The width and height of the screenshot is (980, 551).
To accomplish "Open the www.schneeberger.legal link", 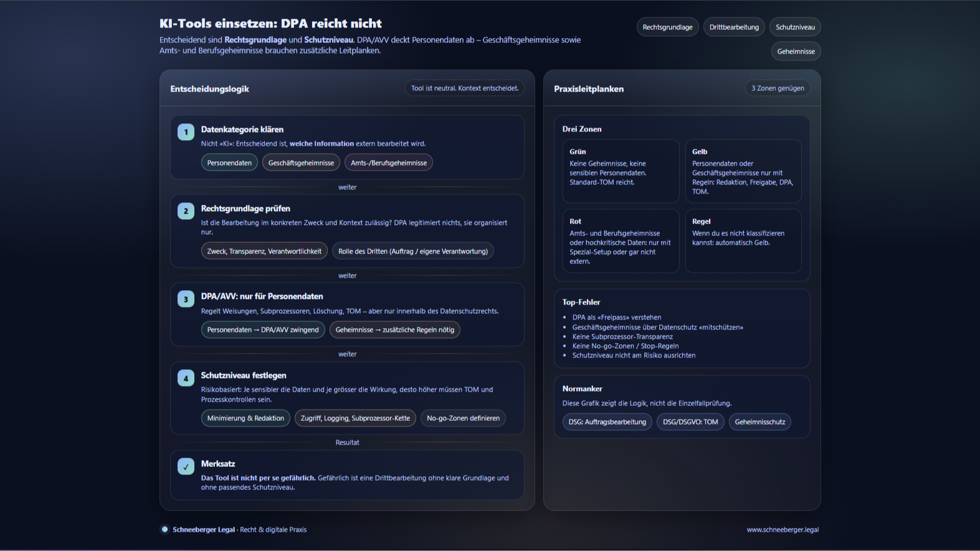I will [x=783, y=530].
